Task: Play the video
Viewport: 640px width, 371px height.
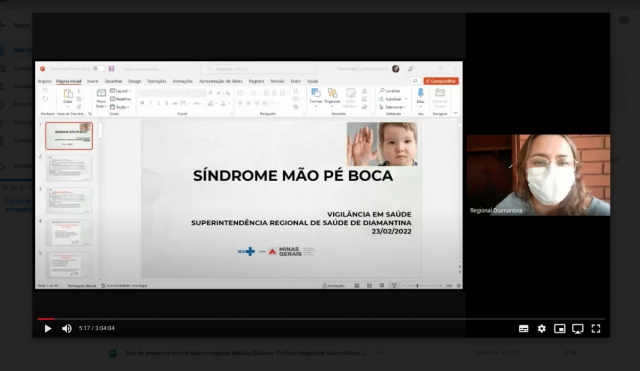Action: 48,329
